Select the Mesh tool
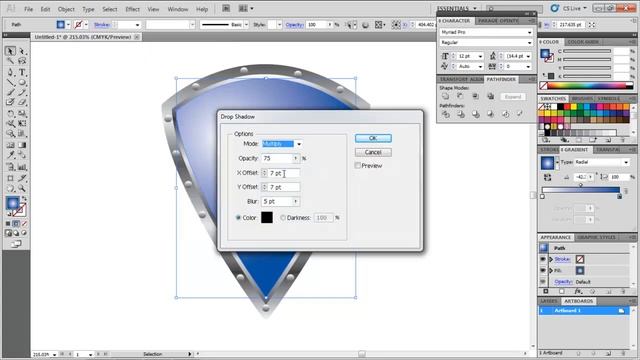The width and height of the screenshot is (640, 360). [10, 145]
